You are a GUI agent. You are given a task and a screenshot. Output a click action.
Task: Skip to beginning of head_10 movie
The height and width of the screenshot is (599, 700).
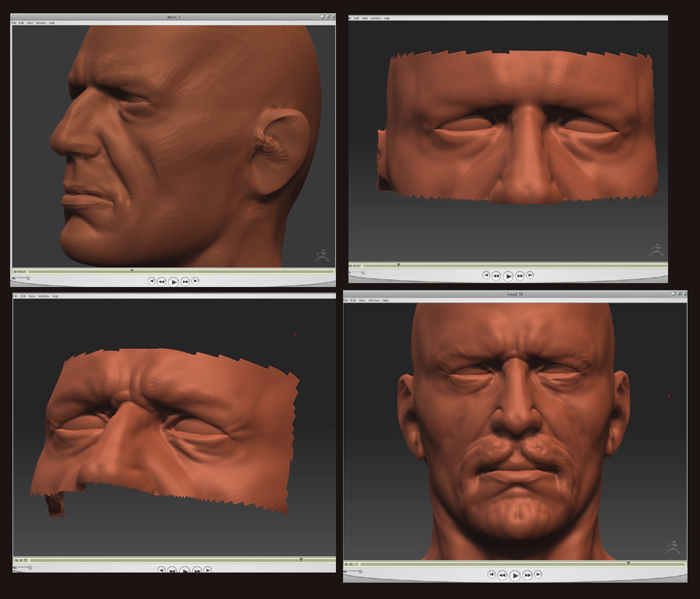coord(491,574)
